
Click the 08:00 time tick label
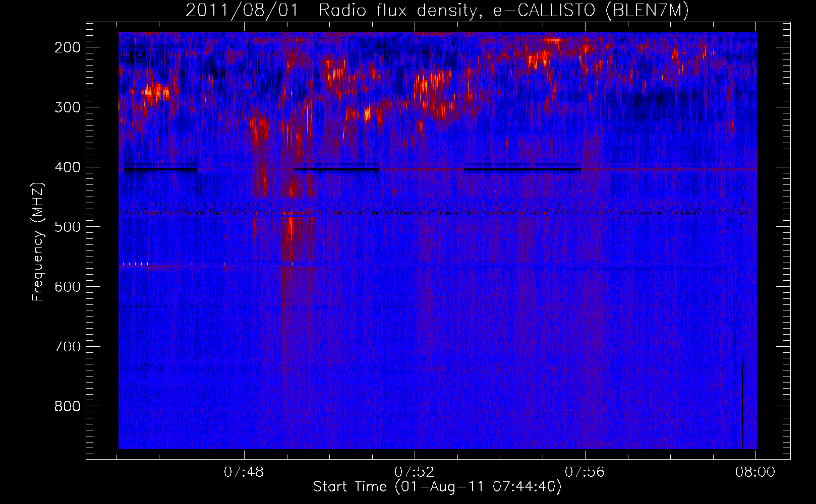(x=755, y=472)
